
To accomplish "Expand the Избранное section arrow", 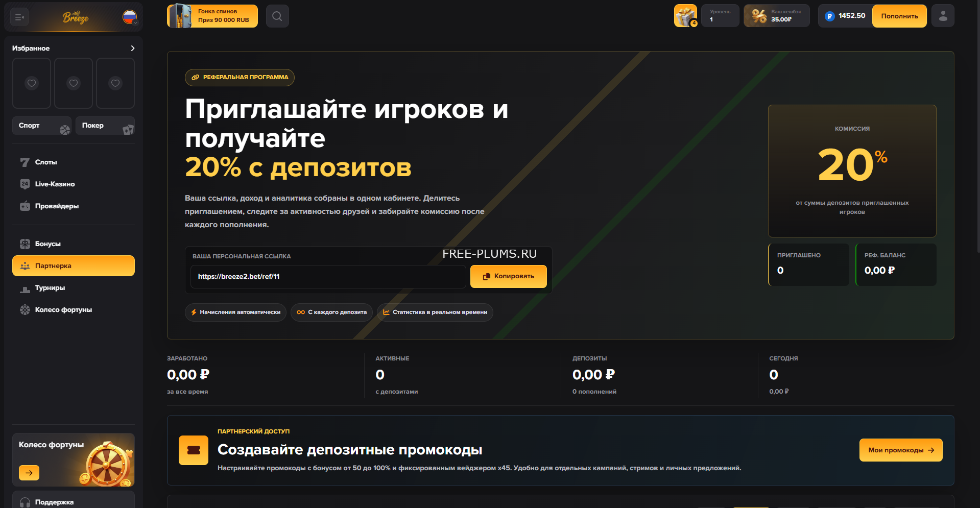I will click(x=133, y=48).
